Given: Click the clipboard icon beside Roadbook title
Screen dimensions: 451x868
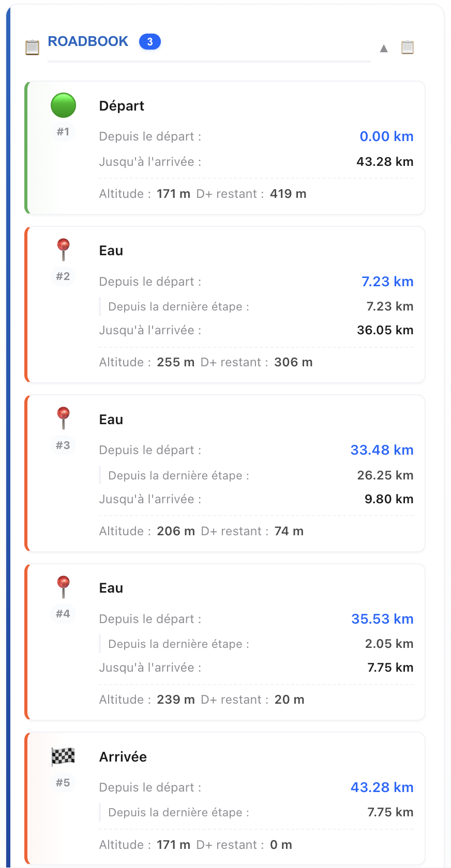Looking at the screenshot, I should 32,47.
